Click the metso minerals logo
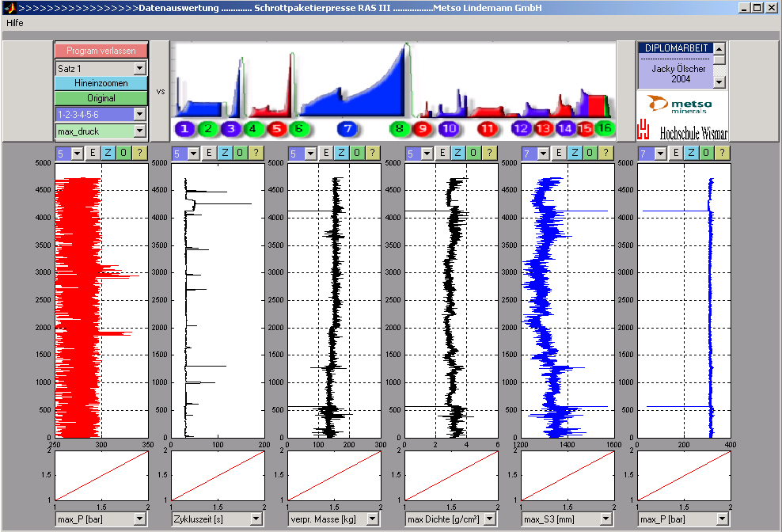The width and height of the screenshot is (782, 532). click(x=682, y=104)
